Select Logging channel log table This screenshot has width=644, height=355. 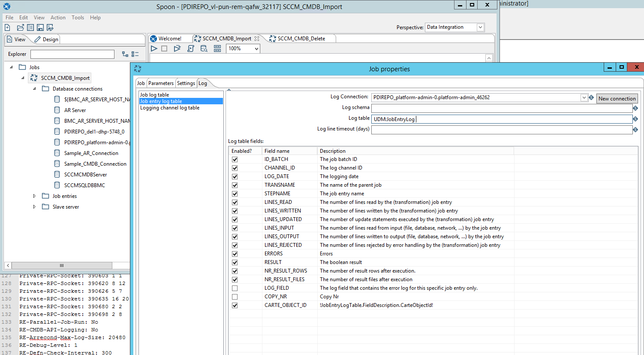(x=170, y=108)
